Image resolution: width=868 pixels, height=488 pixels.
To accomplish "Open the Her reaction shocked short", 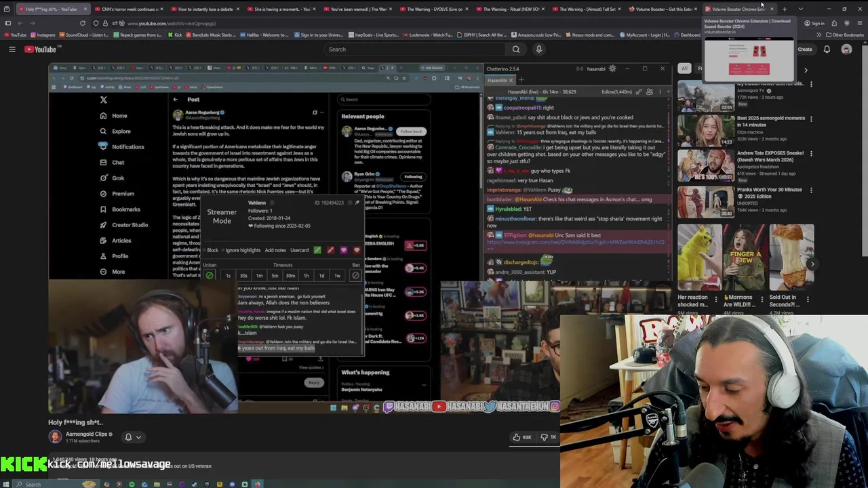I will pyautogui.click(x=699, y=258).
